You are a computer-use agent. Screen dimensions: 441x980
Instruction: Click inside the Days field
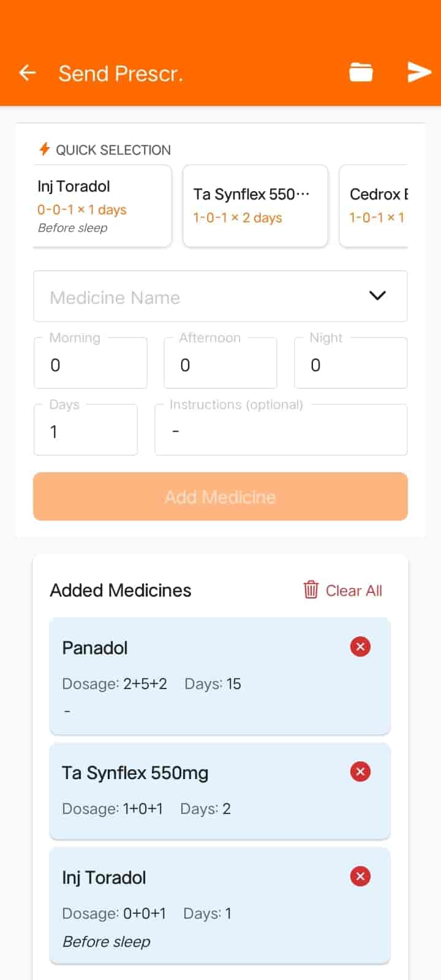pyautogui.click(x=85, y=429)
